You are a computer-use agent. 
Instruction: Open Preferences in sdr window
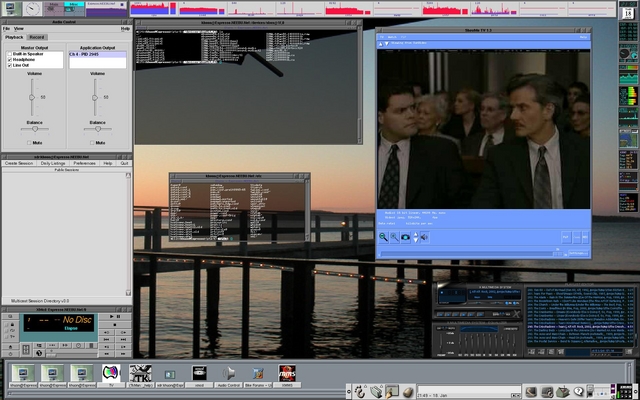(x=84, y=163)
